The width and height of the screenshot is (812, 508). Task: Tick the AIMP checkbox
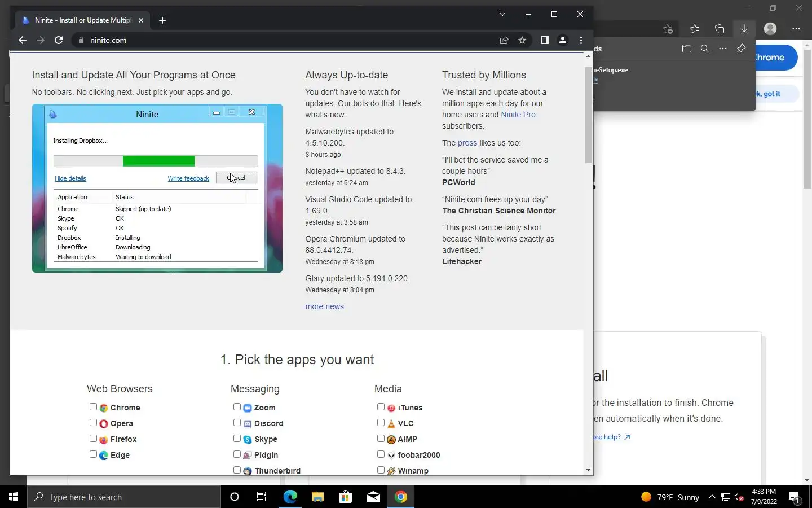click(x=381, y=439)
